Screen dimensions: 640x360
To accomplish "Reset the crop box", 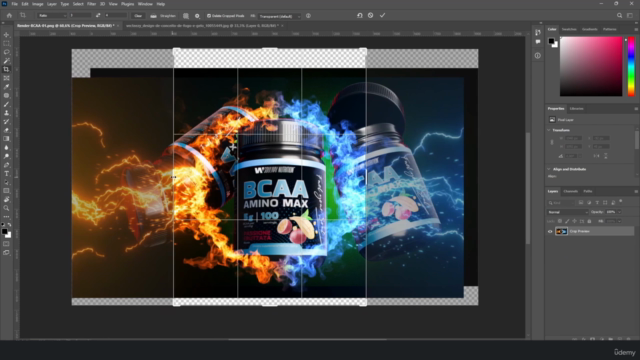I will point(360,16).
